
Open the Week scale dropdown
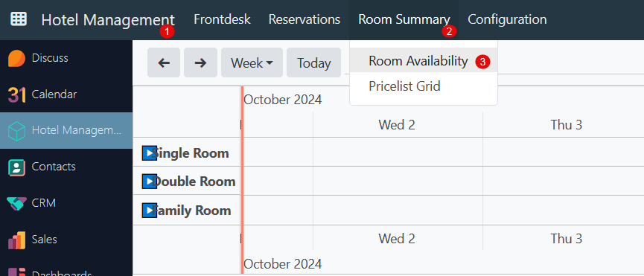click(252, 62)
